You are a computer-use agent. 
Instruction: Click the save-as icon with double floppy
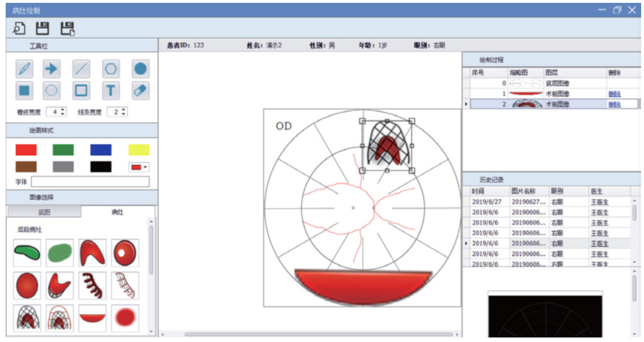[67, 29]
